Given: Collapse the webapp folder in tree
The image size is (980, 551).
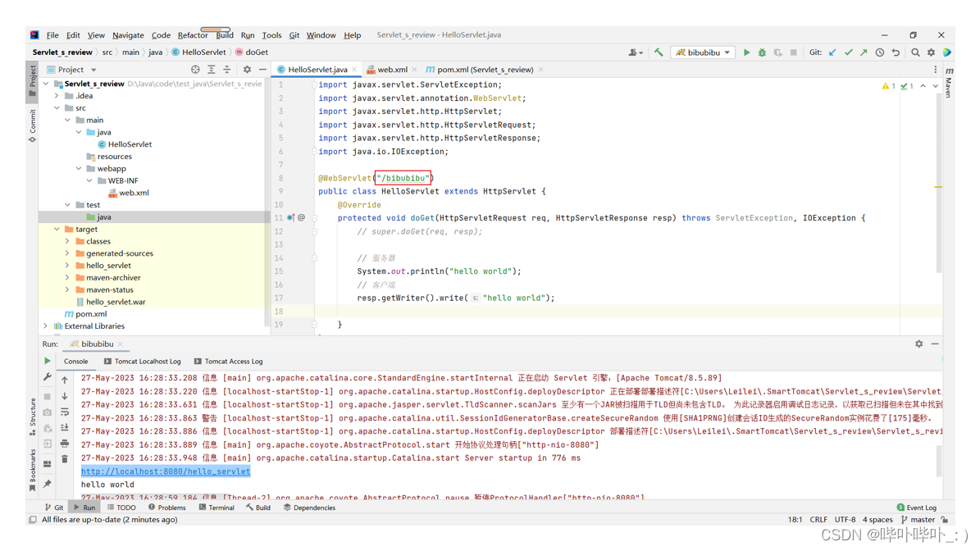Looking at the screenshot, I should click(x=79, y=169).
